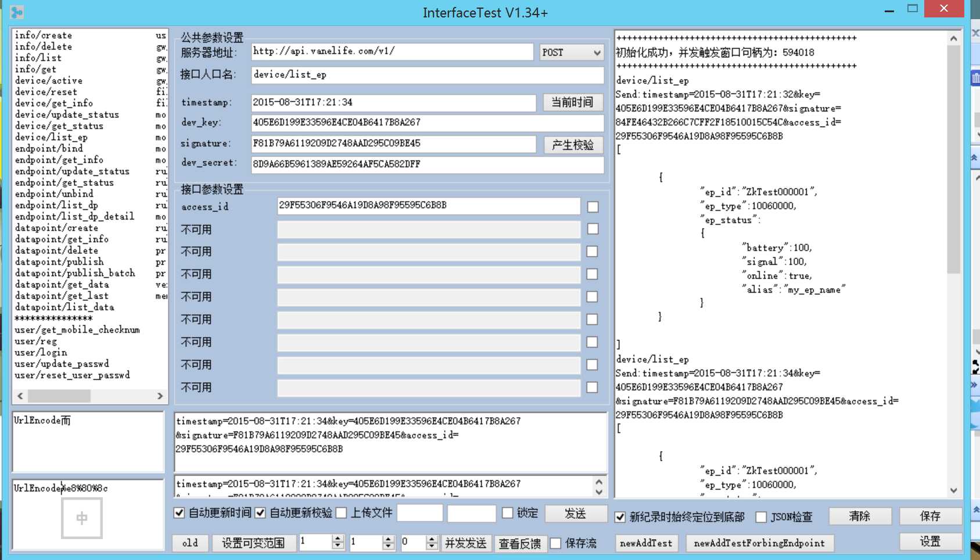Select datapoint/publish_batch in interface list
Screen dimensions: 980x560
75,273
